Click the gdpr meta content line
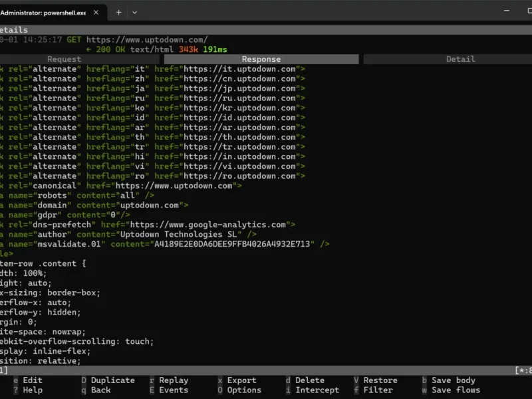The width and height of the screenshot is (532, 399). point(65,215)
